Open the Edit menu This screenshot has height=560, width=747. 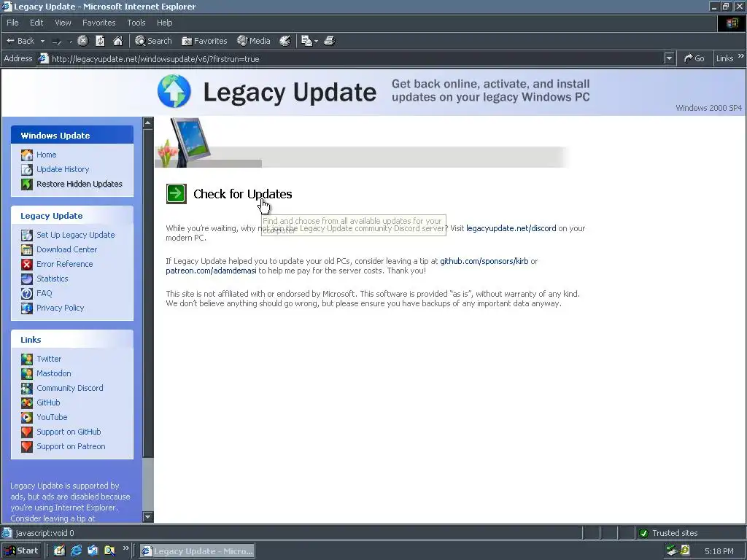click(x=36, y=23)
